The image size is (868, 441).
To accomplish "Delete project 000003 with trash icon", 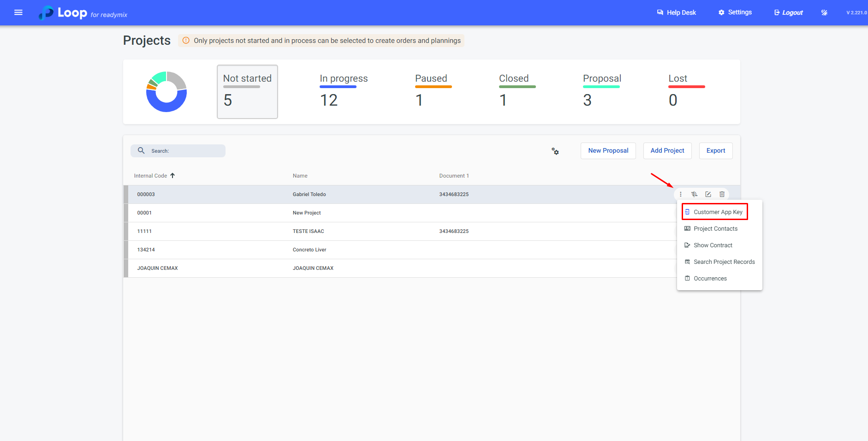I will coord(722,194).
